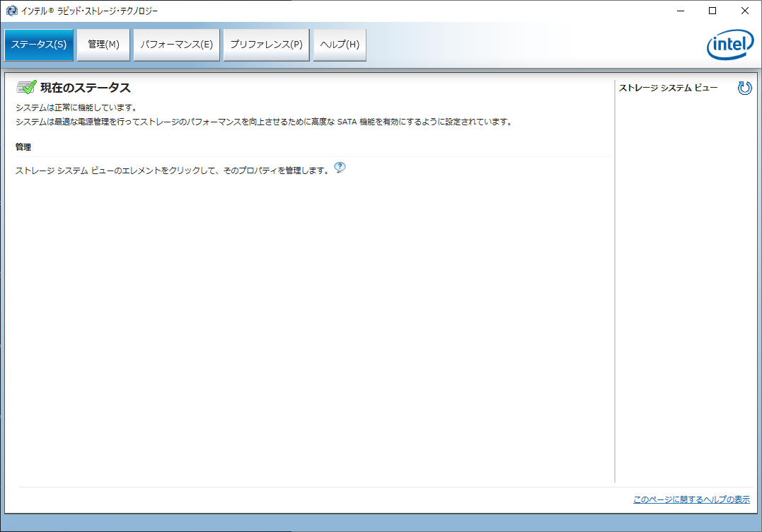762x532 pixels.
Task: Go to the プリファレンス(P) tab
Action: click(266, 45)
